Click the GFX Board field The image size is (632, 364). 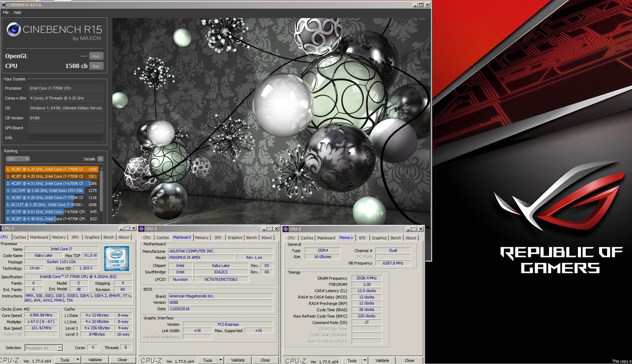[x=66, y=128]
